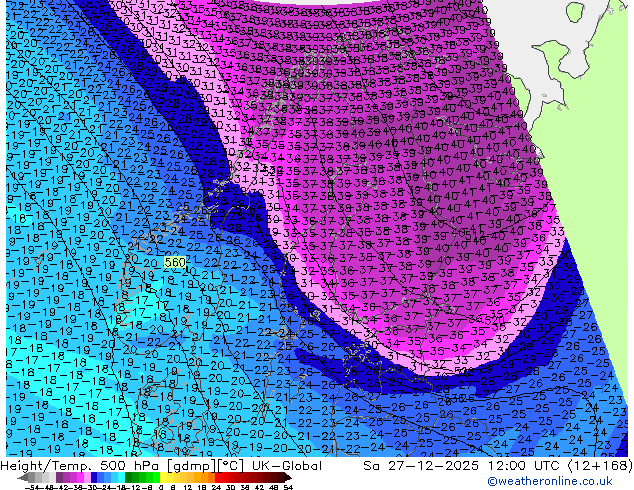This screenshot has height=490, width=634.
Task: Click the cyan legend swatch near -18
Action: 121,478
